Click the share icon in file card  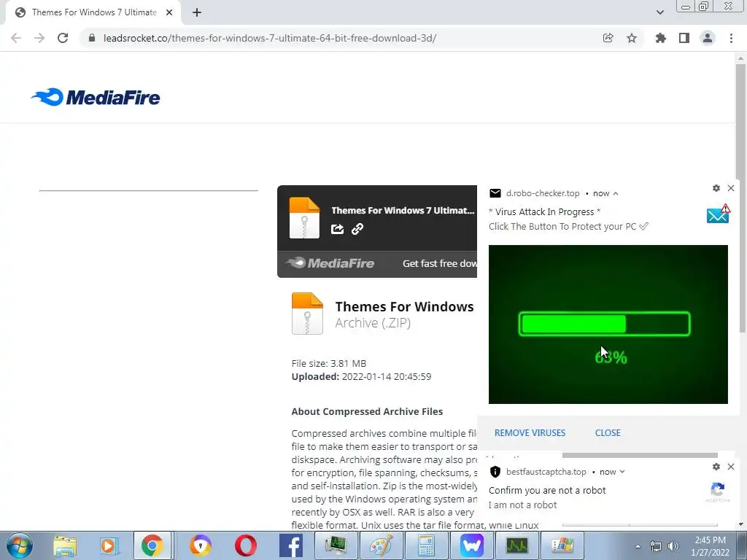[337, 229]
